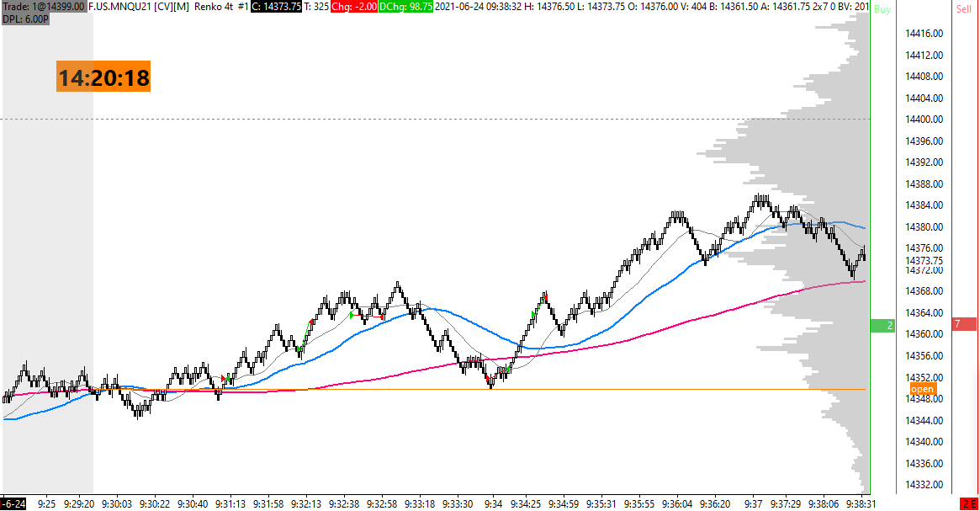Click the '-6-24' date label on the time axis
Screen dimensions: 980x511
(x=13, y=504)
